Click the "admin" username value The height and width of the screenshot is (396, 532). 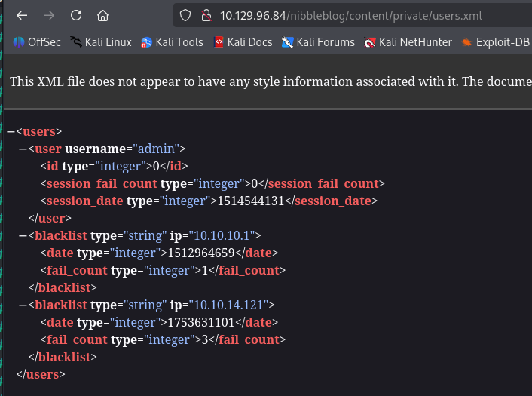pos(156,149)
